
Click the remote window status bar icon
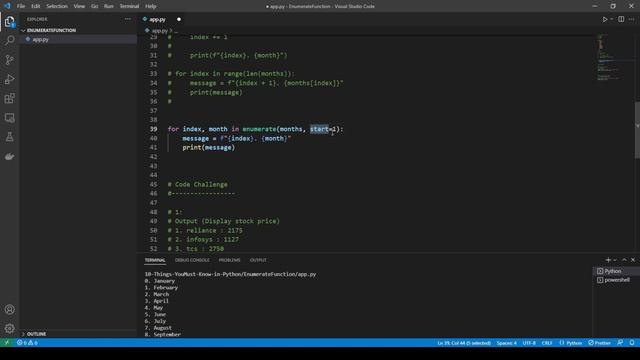click(7, 342)
